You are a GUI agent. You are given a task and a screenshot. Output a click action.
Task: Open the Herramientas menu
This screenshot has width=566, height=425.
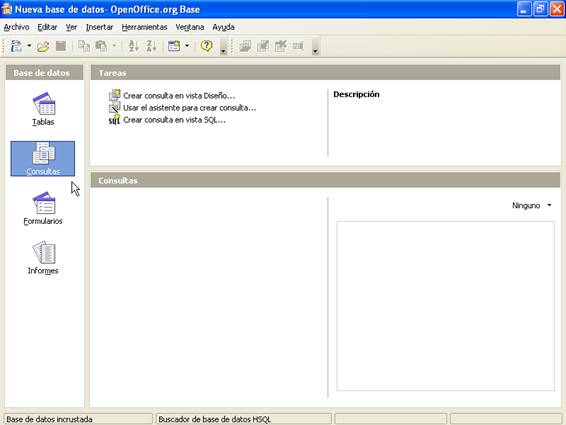[144, 27]
